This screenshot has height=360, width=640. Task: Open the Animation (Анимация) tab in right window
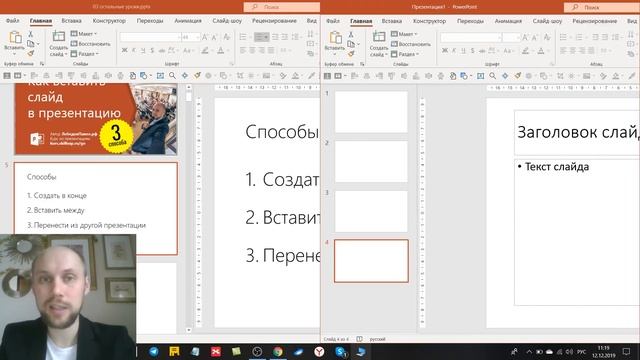coord(508,21)
